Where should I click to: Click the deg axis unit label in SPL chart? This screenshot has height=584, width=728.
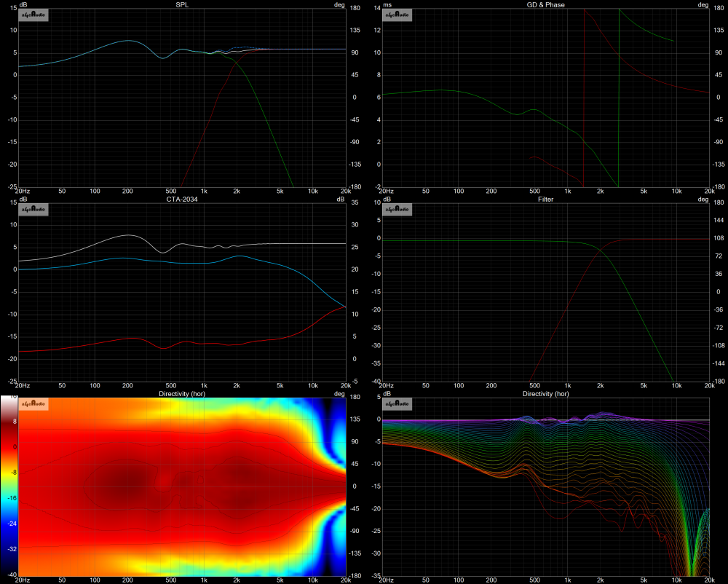pyautogui.click(x=339, y=4)
